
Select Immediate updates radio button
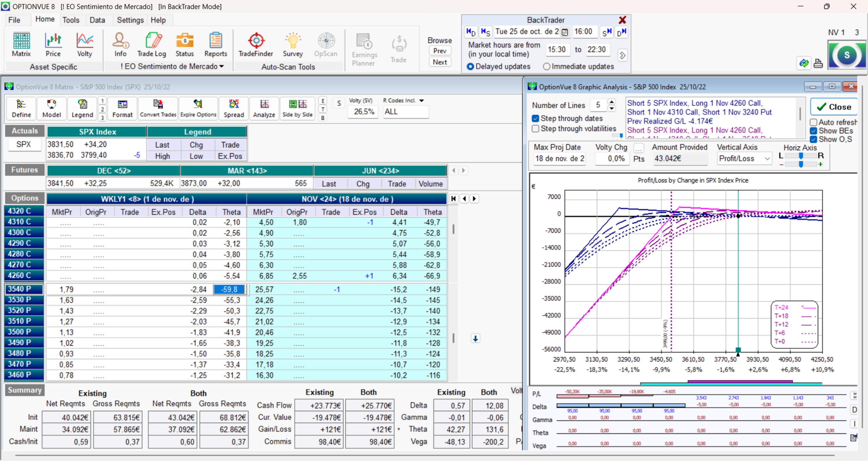(x=546, y=67)
